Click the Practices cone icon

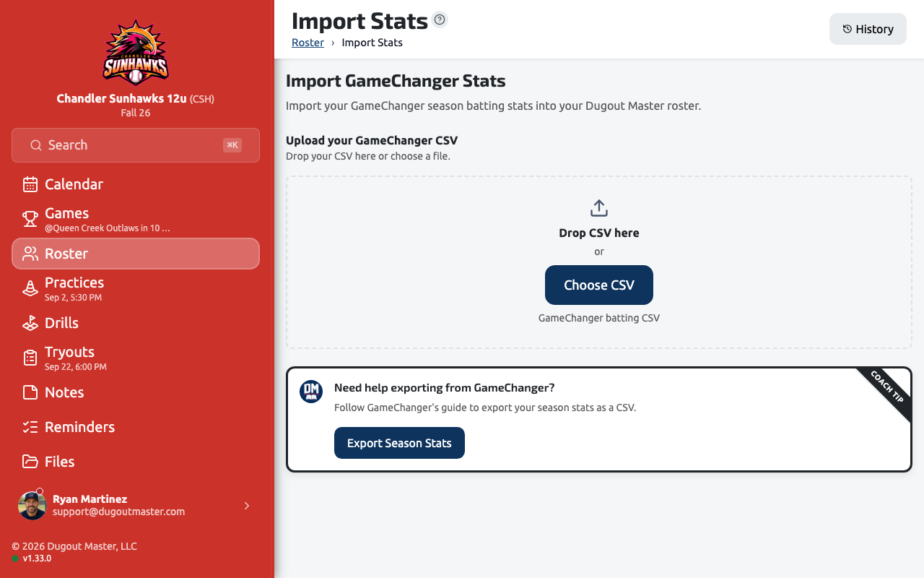[30, 288]
